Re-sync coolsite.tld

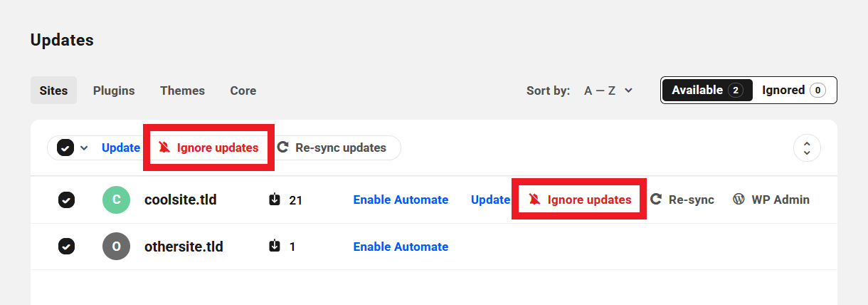682,200
